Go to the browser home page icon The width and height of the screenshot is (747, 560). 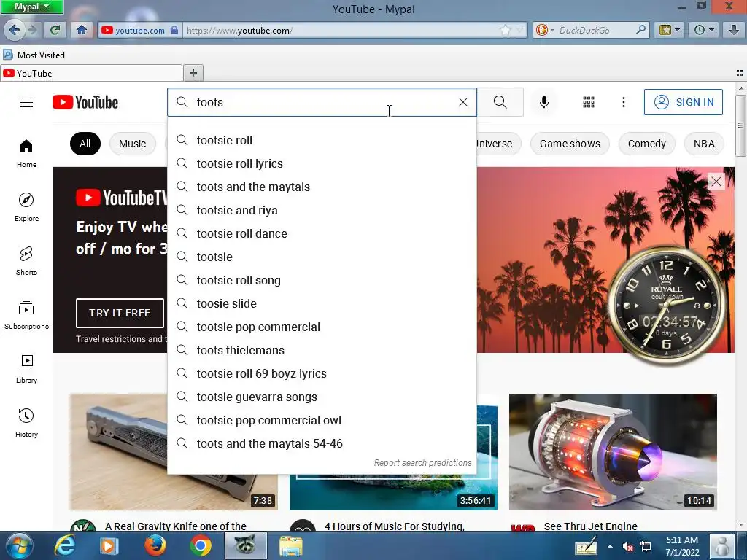click(x=82, y=30)
